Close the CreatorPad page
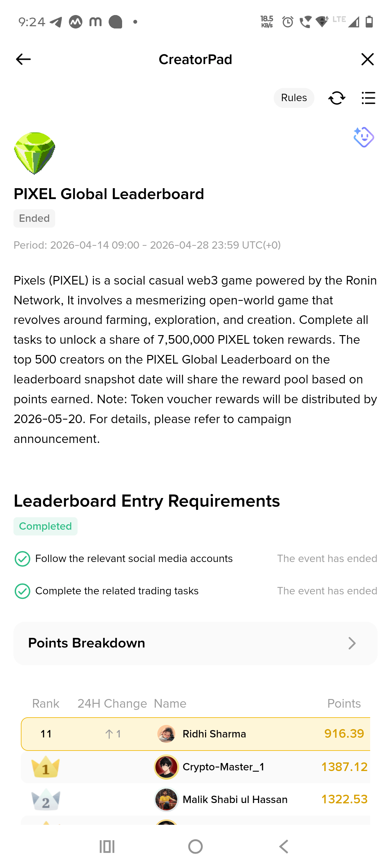 coord(367,59)
